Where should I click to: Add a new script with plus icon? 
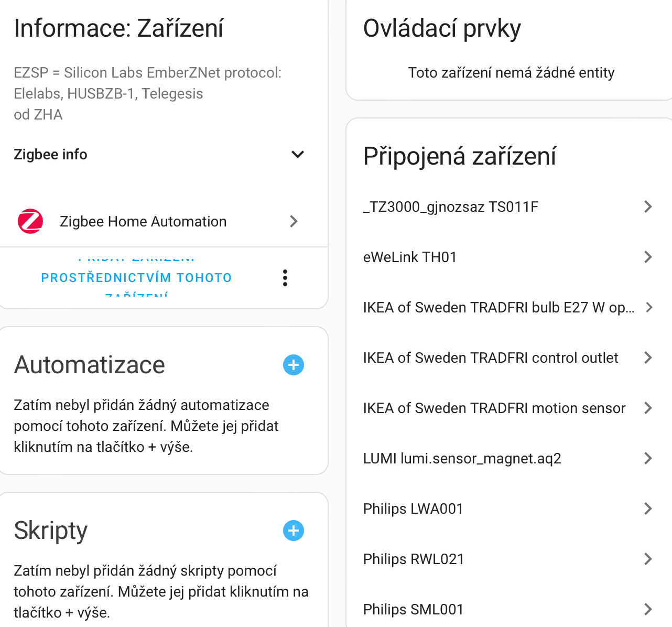point(294,531)
